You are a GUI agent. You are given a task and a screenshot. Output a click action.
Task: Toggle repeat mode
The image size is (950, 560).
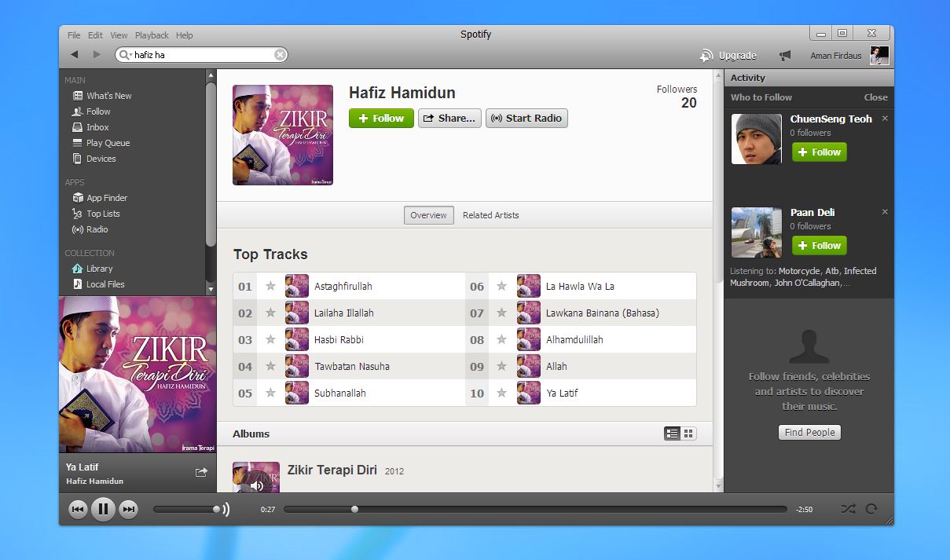871,509
